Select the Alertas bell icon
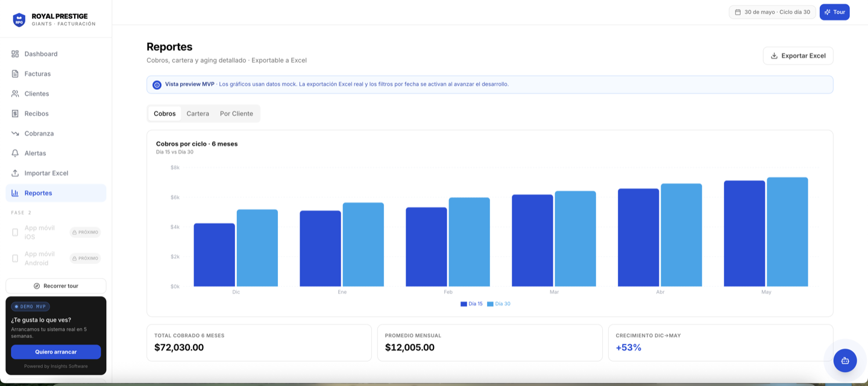Image resolution: width=868 pixels, height=386 pixels. click(15, 153)
